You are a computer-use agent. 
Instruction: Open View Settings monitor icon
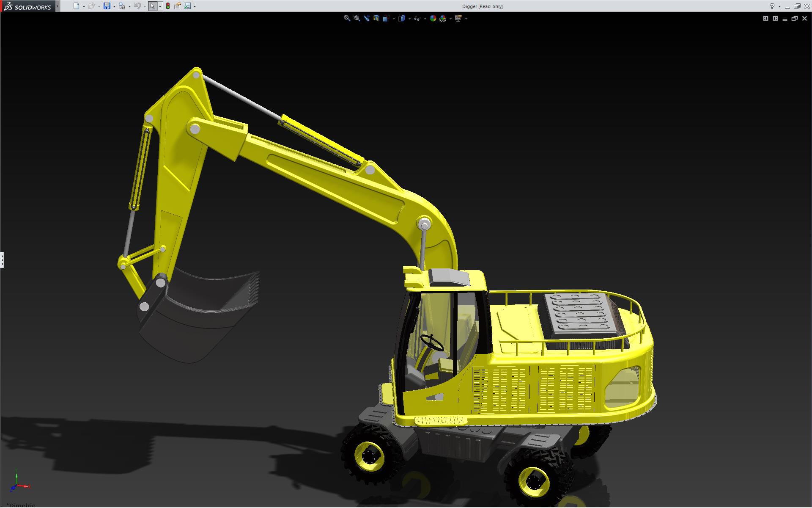pyautogui.click(x=458, y=18)
